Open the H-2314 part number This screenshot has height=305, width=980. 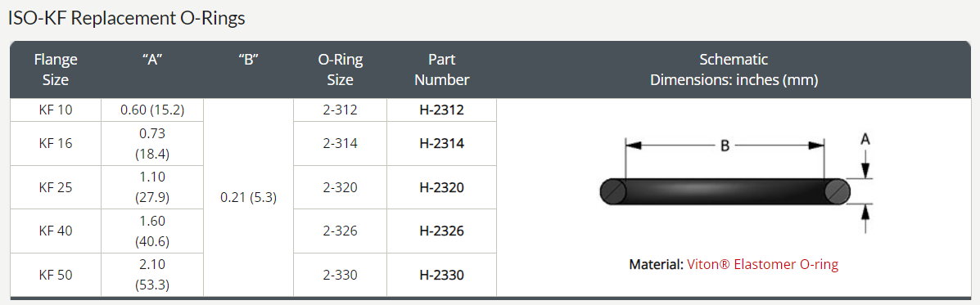441,143
